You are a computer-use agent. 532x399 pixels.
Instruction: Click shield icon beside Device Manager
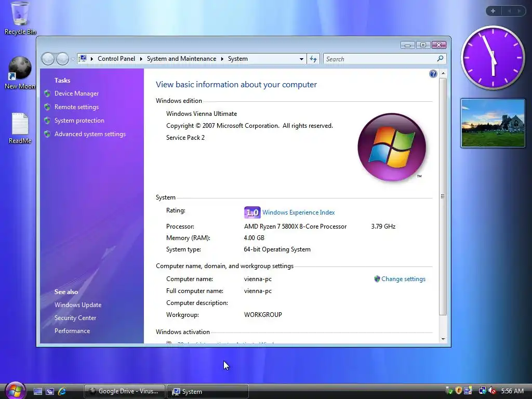[x=47, y=94]
